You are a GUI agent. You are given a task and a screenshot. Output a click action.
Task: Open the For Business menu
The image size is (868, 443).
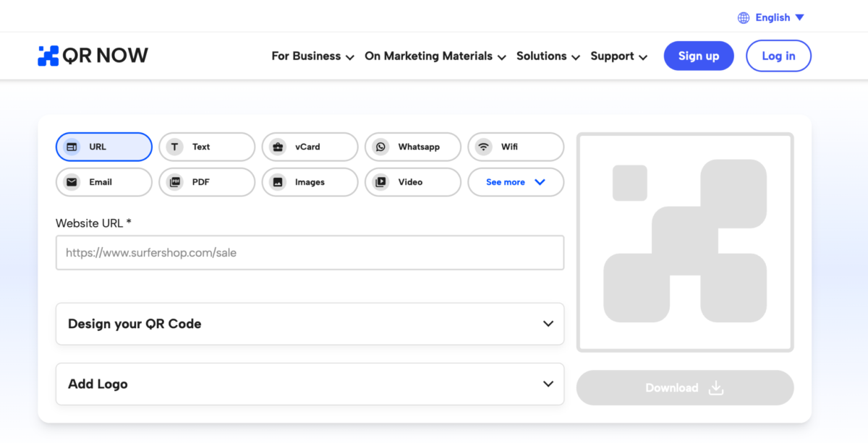312,56
